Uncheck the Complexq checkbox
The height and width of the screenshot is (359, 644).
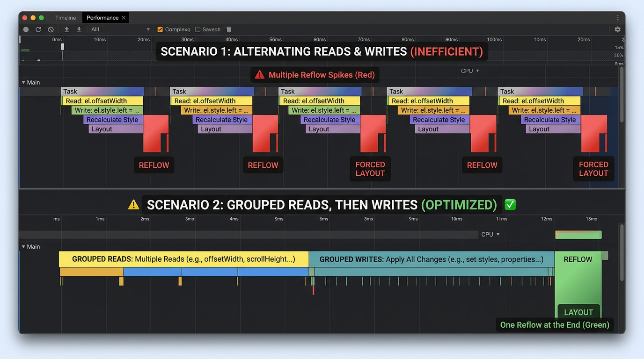coord(160,29)
